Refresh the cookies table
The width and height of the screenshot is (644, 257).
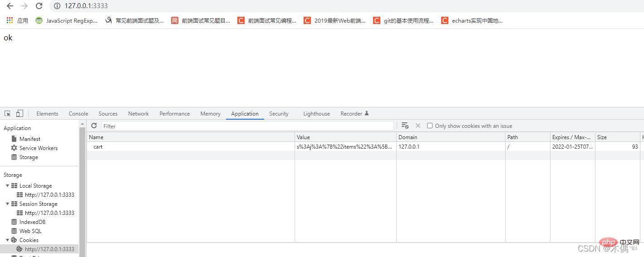pos(94,126)
